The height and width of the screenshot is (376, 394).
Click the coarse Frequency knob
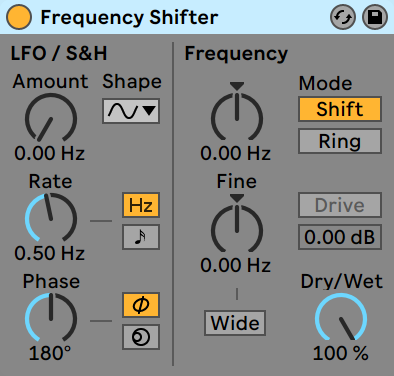point(237,117)
